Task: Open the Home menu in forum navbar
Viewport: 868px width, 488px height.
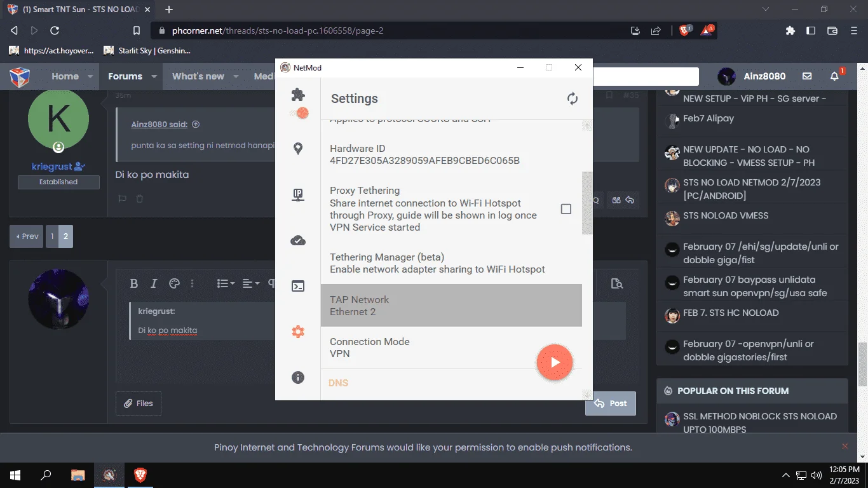Action: tap(65, 76)
